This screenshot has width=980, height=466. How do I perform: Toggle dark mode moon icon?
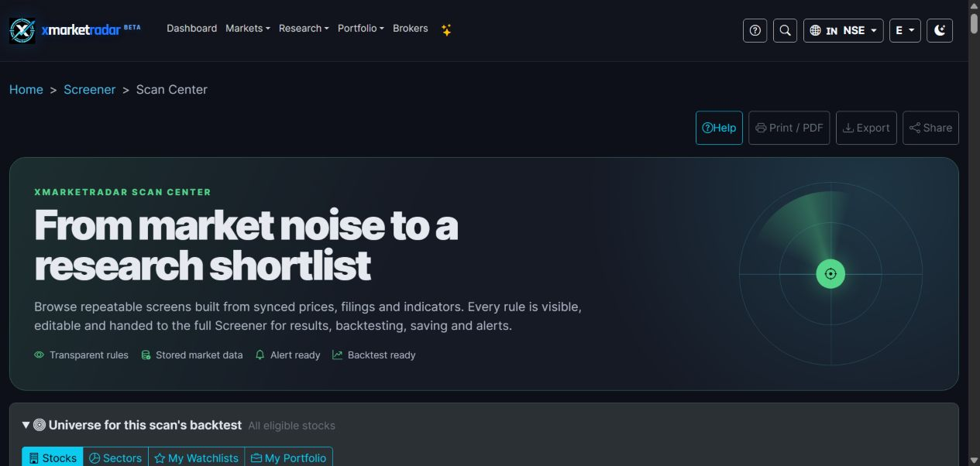point(940,30)
